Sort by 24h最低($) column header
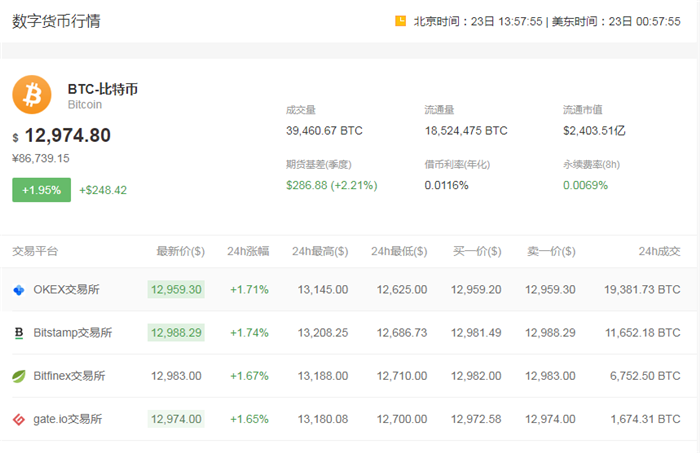The width and height of the screenshot is (700, 453). pos(399,251)
